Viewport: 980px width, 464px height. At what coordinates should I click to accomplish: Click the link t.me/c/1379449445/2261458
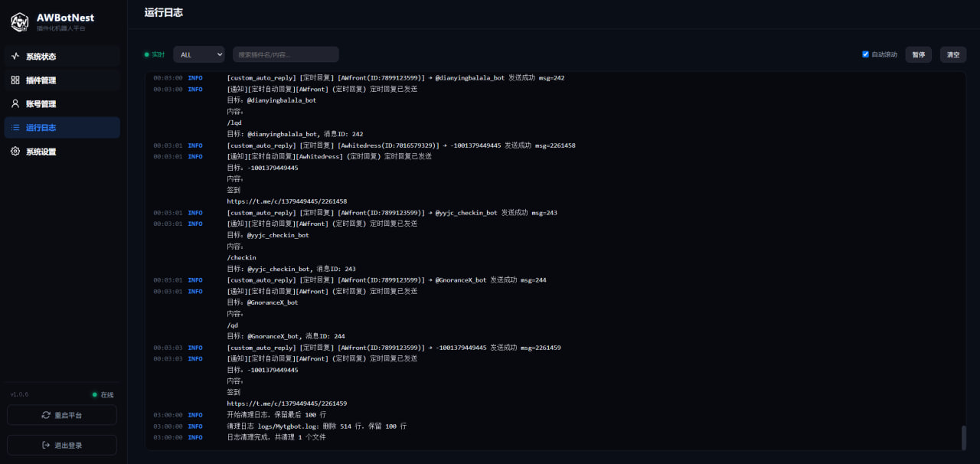(x=286, y=201)
